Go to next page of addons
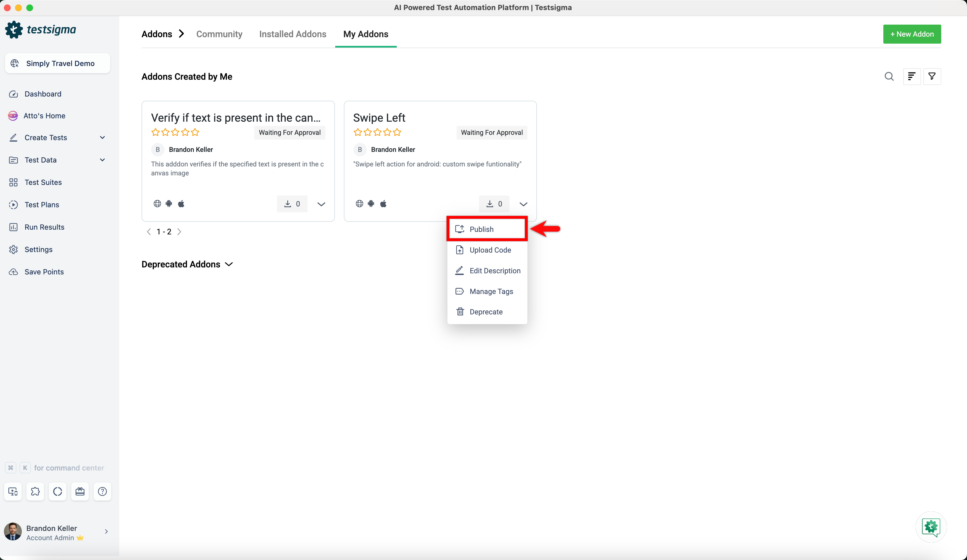967x560 pixels. pos(179,232)
